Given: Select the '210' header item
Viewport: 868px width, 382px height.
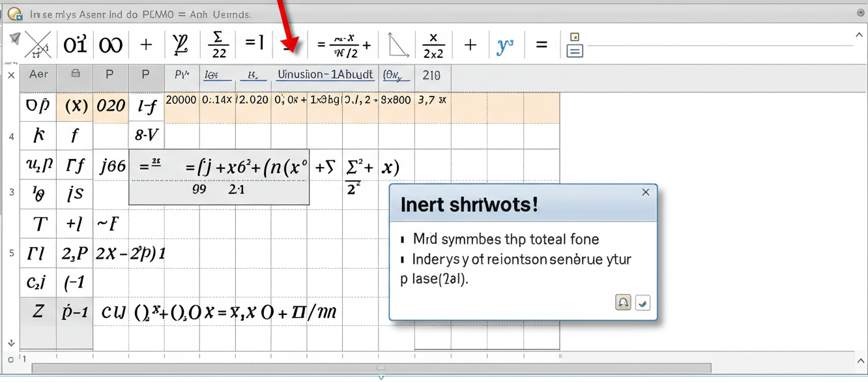Looking at the screenshot, I should click(x=431, y=76).
